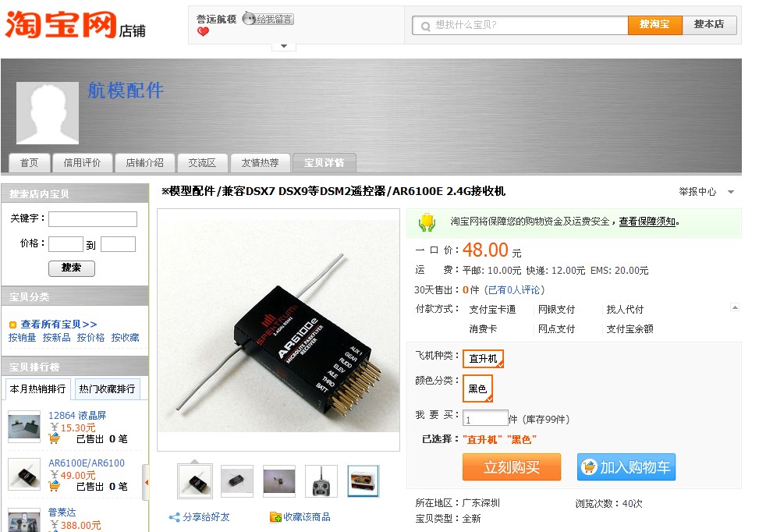Click the 给我留言 message icon

[268, 19]
